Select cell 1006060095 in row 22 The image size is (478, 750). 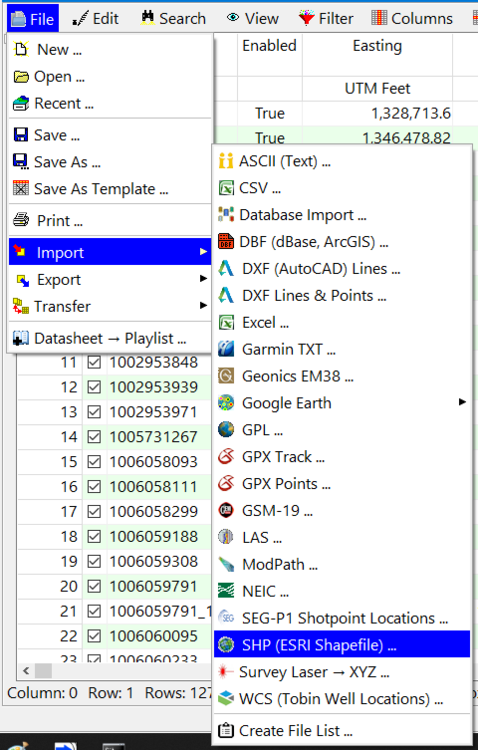coord(153,636)
